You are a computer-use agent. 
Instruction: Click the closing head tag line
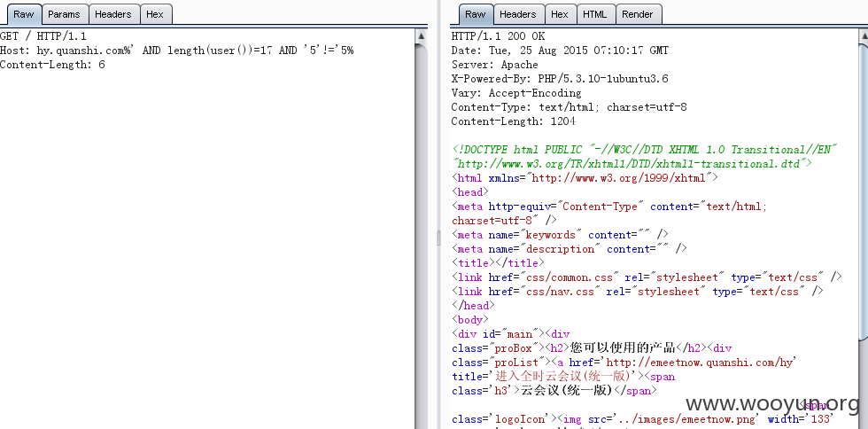click(473, 306)
